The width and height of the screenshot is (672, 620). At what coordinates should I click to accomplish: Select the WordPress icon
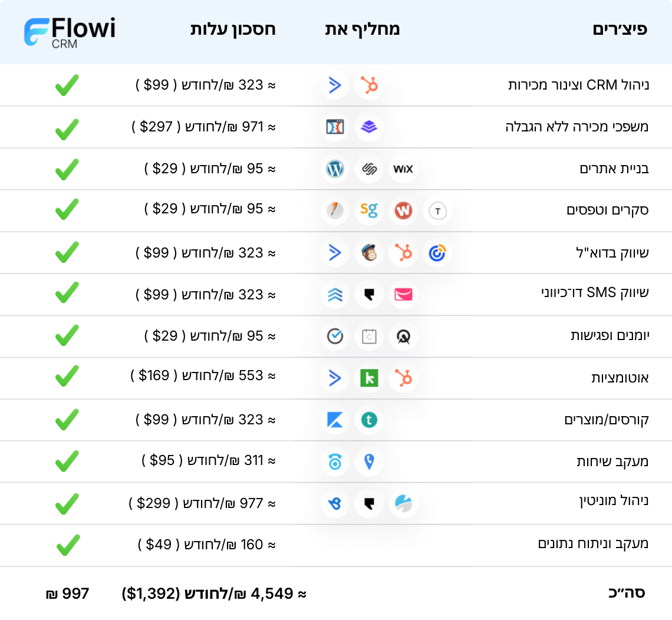335,170
